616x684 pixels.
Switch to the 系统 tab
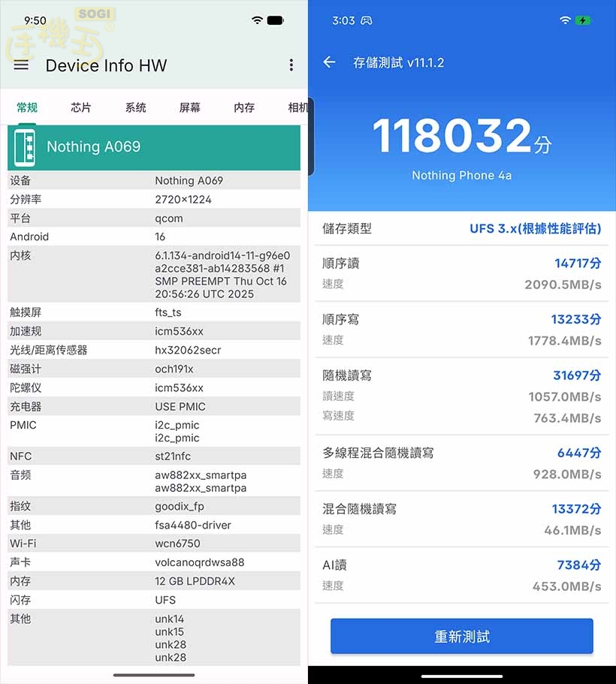(x=136, y=107)
